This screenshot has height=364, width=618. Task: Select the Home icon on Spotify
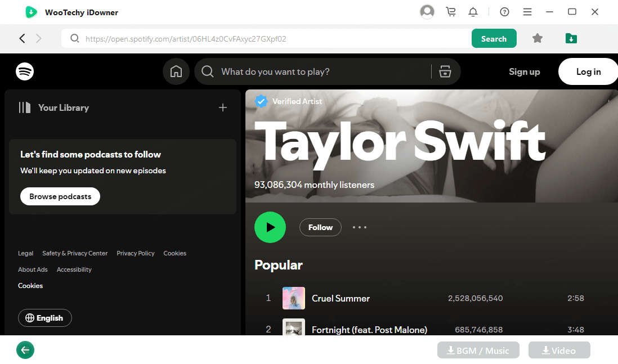click(176, 71)
